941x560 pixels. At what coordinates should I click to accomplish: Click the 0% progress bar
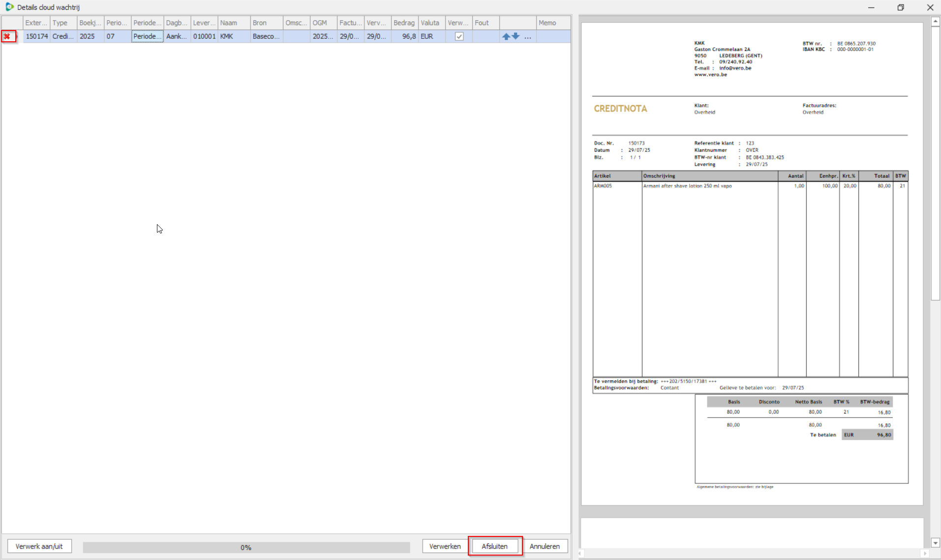click(246, 547)
